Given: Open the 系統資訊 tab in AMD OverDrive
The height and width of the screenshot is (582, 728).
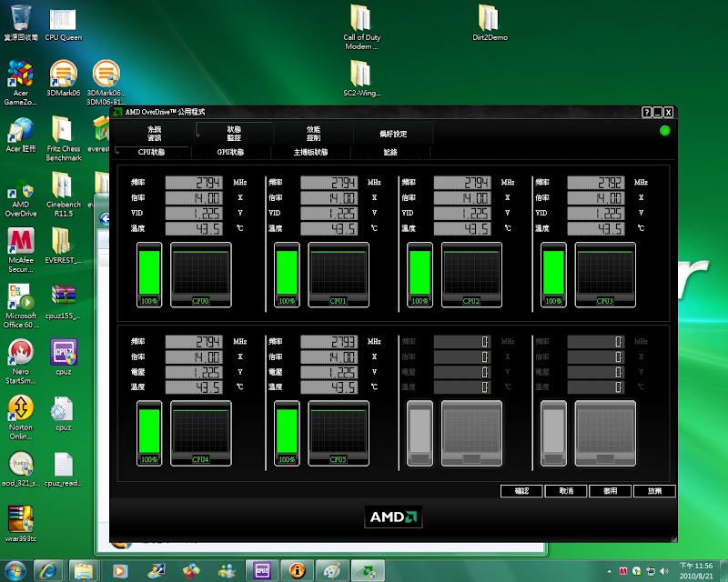Looking at the screenshot, I should [154, 133].
